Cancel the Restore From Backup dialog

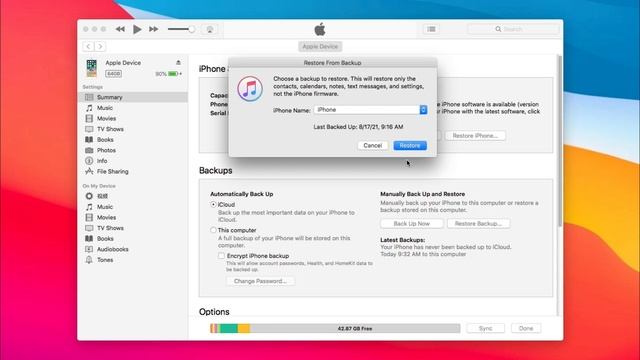click(373, 146)
